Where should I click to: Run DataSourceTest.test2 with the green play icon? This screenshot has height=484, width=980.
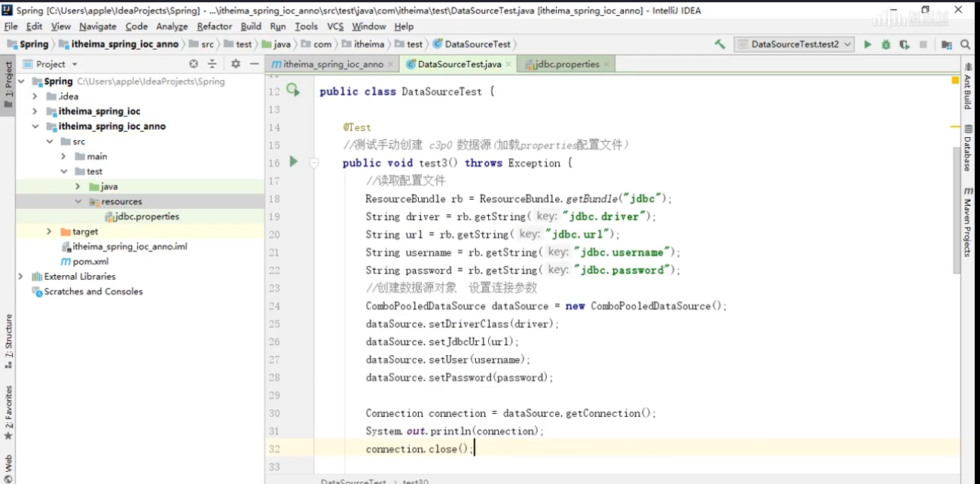[x=868, y=44]
